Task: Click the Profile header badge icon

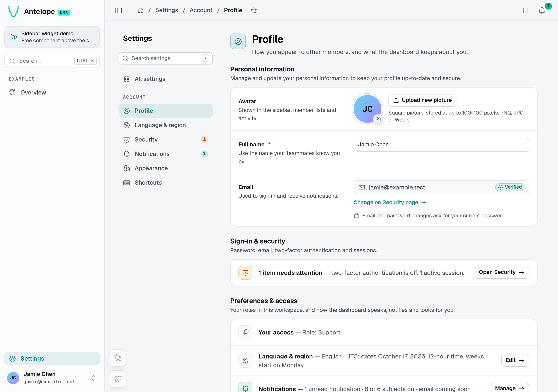Action: (x=238, y=42)
